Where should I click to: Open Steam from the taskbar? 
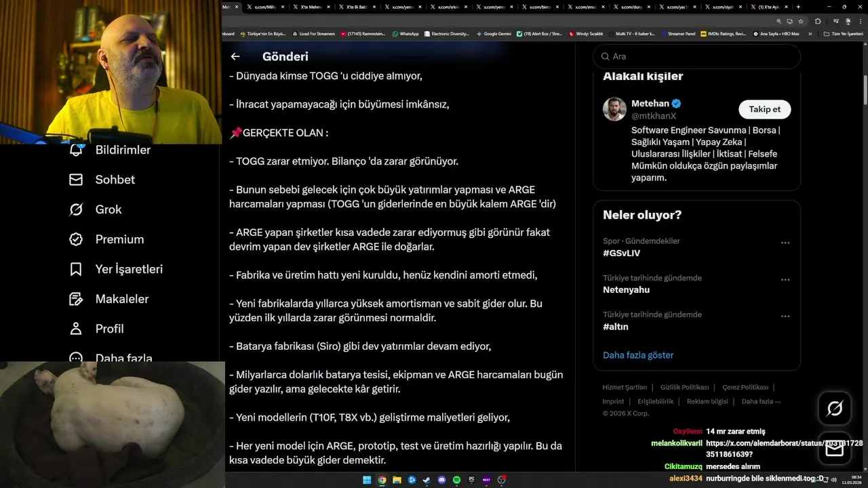(427, 480)
